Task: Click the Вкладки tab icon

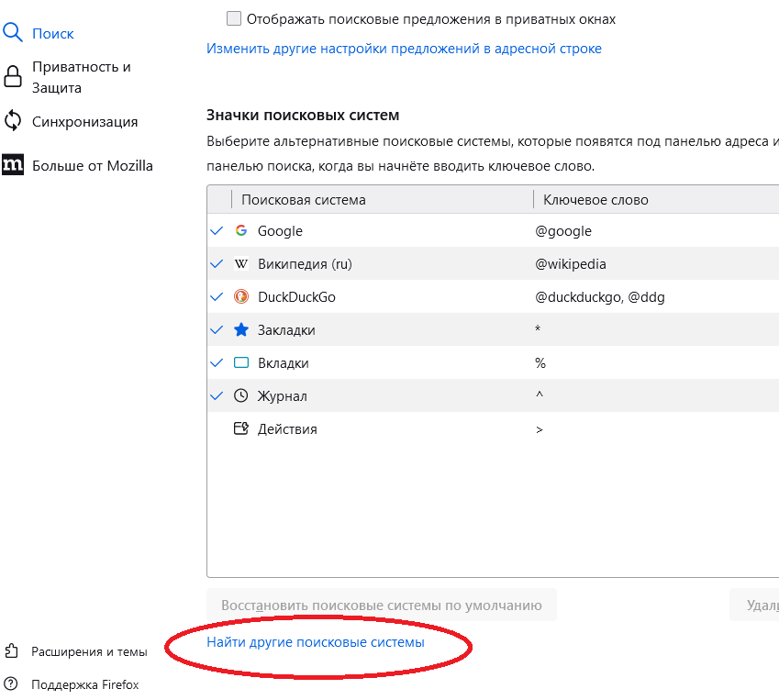Action: pos(241,363)
